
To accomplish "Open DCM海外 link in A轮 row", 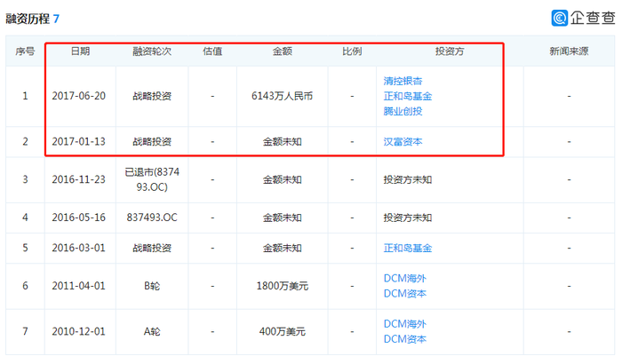I will [404, 324].
